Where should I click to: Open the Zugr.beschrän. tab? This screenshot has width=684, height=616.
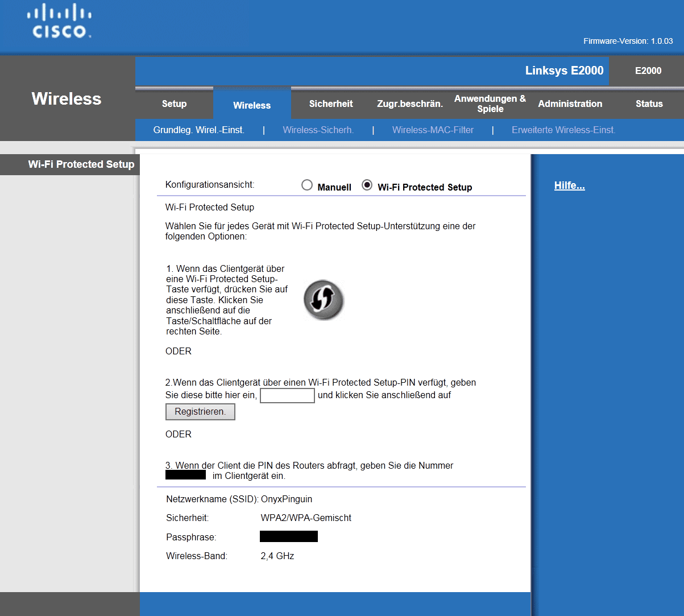tap(410, 104)
